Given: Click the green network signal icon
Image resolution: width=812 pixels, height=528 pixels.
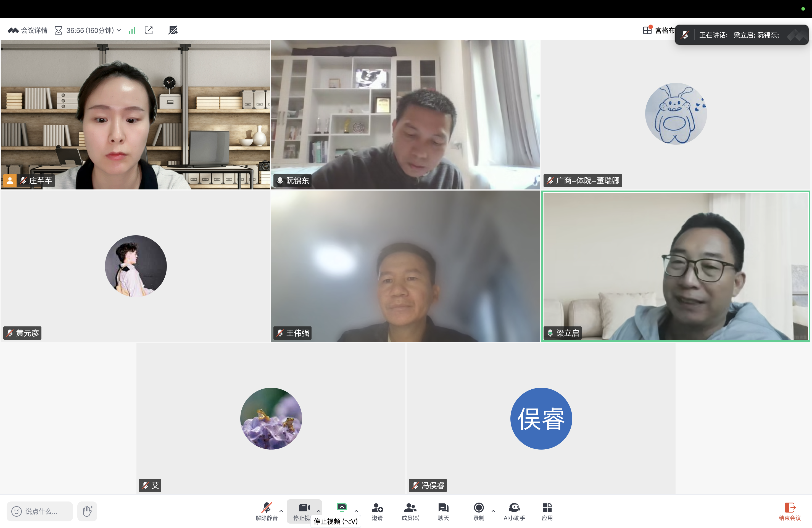Looking at the screenshot, I should pos(132,30).
